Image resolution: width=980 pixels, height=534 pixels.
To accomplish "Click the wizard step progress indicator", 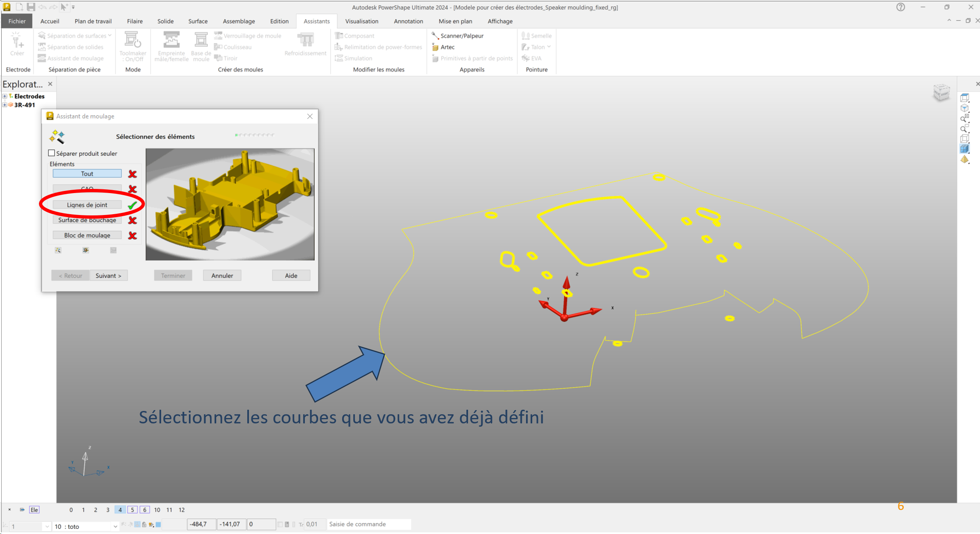I will [254, 135].
